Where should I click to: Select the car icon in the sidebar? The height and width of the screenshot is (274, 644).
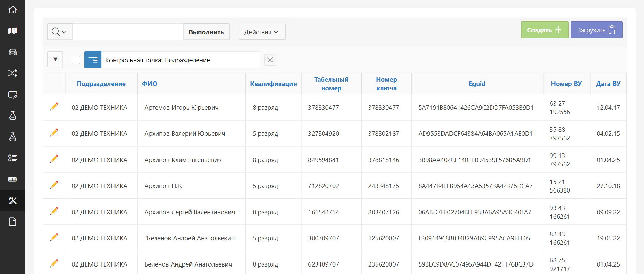point(13,52)
